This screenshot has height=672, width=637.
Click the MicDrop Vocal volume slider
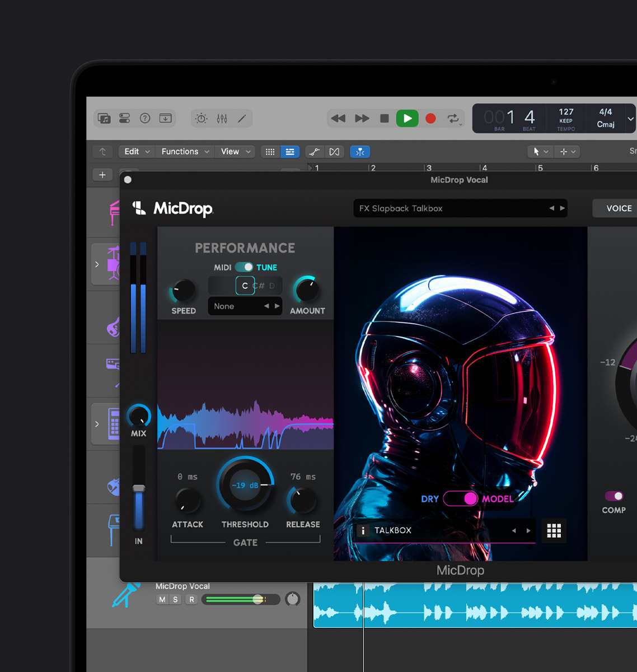click(241, 599)
